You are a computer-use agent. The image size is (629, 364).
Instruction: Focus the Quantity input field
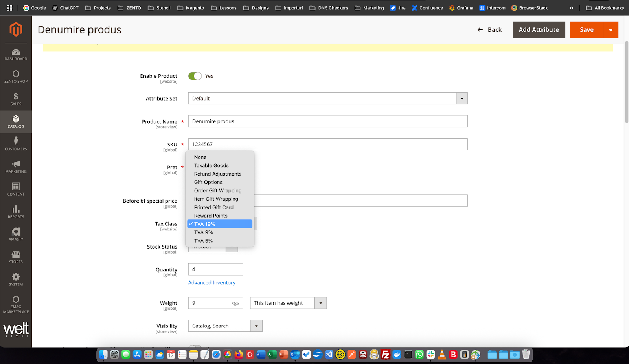pyautogui.click(x=215, y=269)
